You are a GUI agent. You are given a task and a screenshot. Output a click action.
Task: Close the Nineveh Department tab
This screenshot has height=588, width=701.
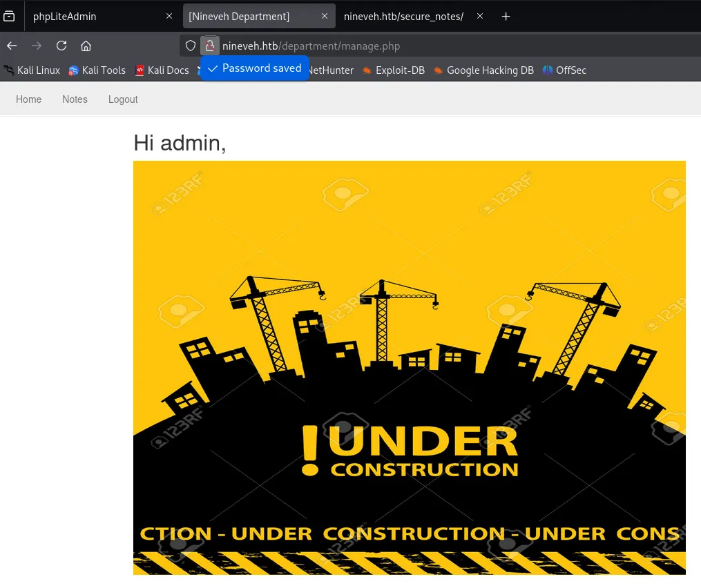click(x=325, y=17)
